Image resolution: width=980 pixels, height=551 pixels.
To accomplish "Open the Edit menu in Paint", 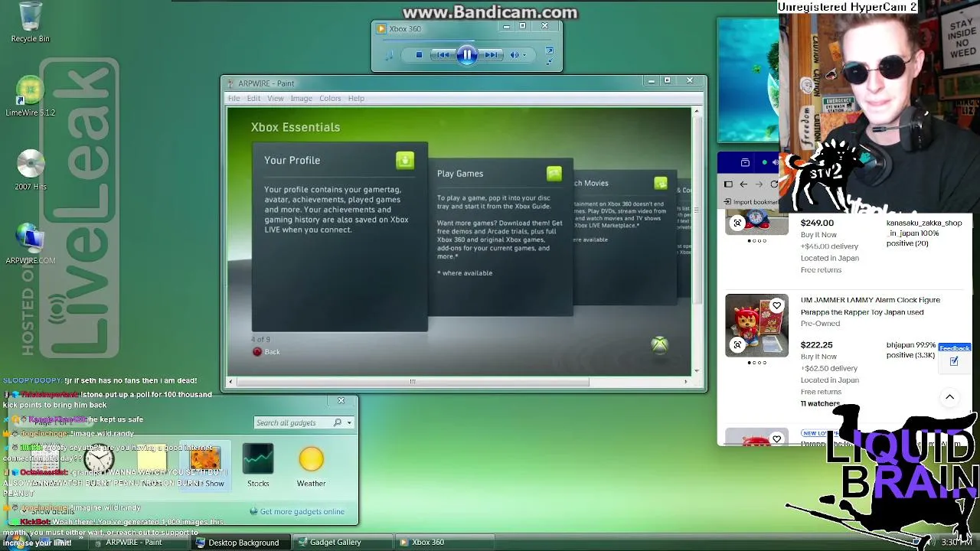I will tap(253, 98).
